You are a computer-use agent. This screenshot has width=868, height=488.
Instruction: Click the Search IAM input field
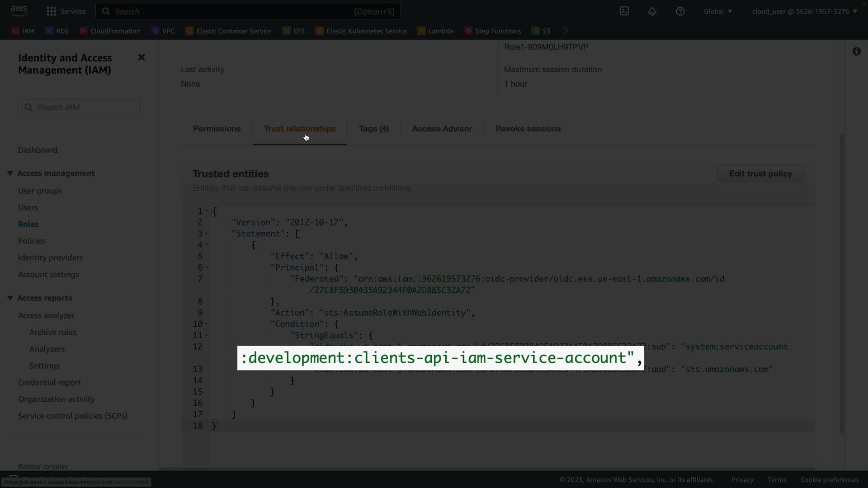click(x=80, y=107)
